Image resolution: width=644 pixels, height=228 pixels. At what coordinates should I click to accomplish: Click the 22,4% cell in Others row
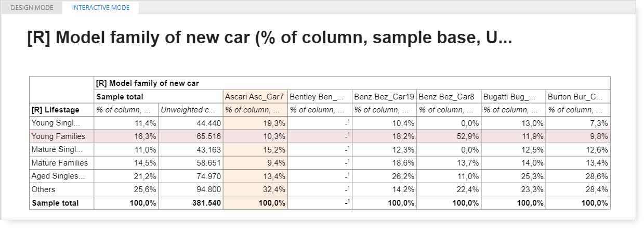click(449, 189)
